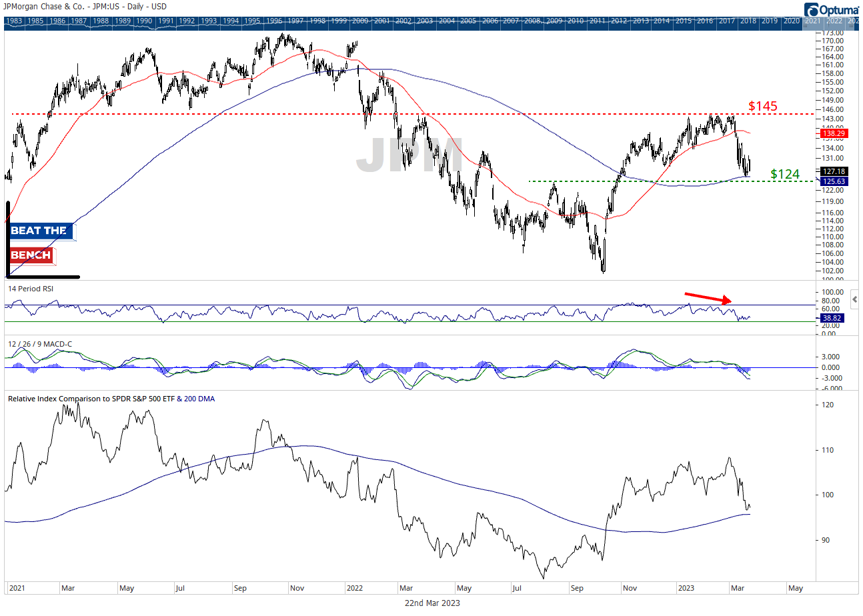Click the rightmost May axis label
863x616 pixels.
[x=796, y=589]
